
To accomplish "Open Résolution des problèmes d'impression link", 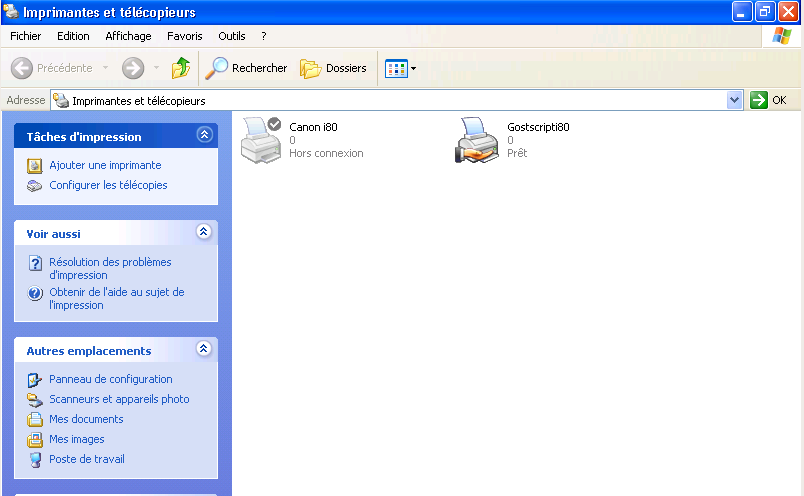I will point(110,268).
